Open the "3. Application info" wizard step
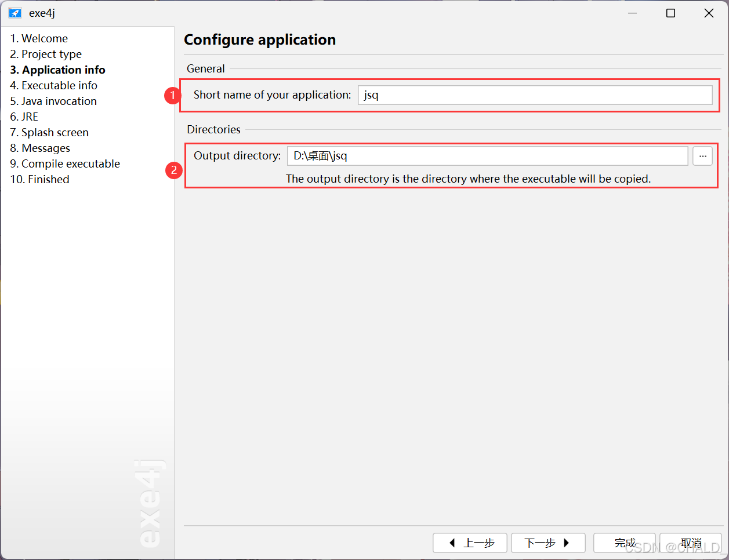729x560 pixels. click(x=57, y=70)
